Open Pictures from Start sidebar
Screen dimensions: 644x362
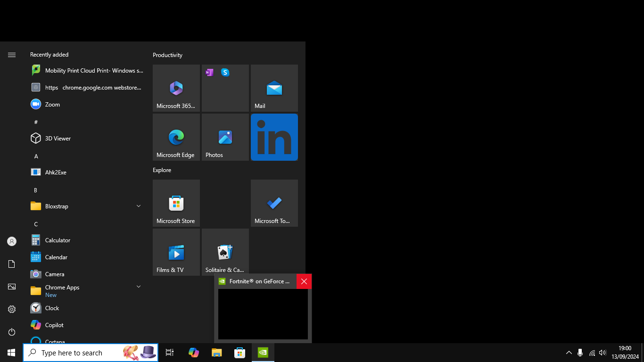click(12, 287)
